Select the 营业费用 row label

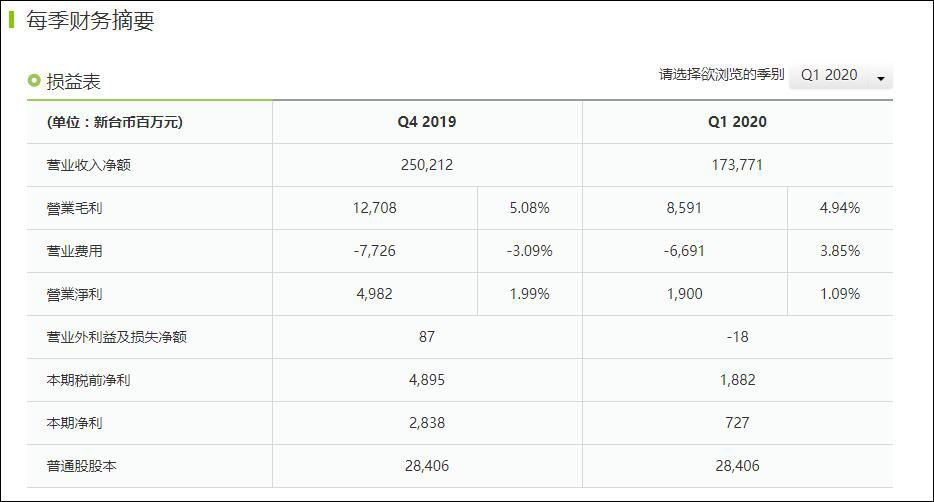coord(75,251)
